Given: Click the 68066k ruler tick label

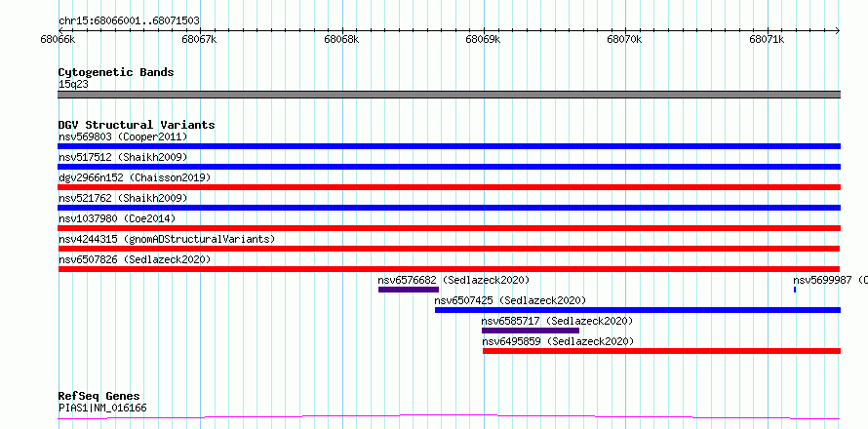Looking at the screenshot, I should pyautogui.click(x=59, y=39).
